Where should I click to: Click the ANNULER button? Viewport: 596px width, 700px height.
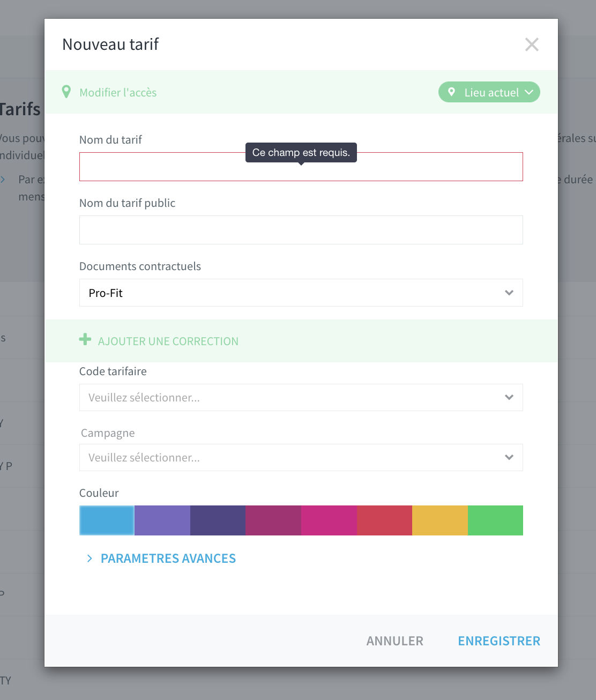coord(395,641)
